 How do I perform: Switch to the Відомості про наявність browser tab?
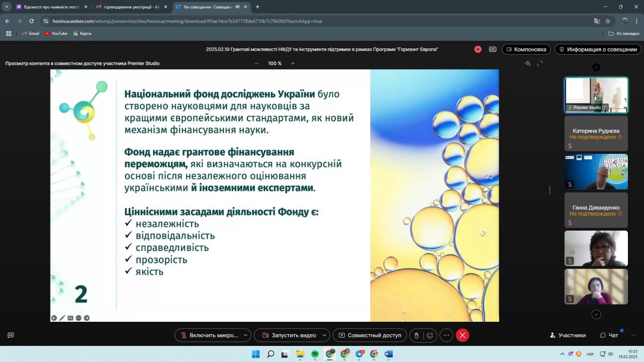(48, 7)
